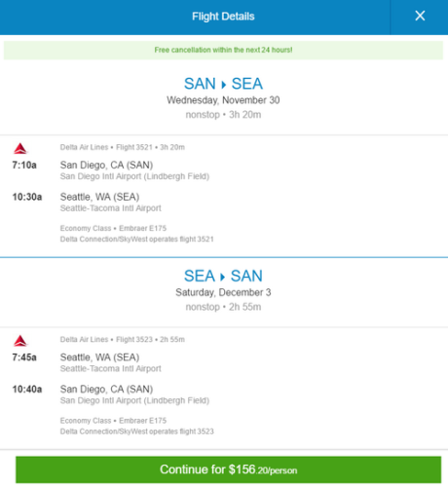Click the 10:30a Seattle arrival time
This screenshot has width=448, height=487.
click(x=27, y=197)
